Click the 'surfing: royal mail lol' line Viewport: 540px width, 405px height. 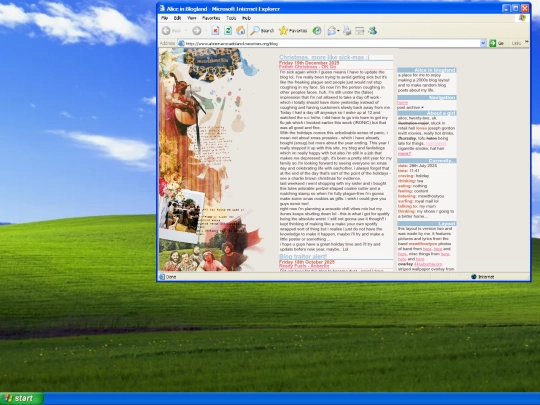tap(418, 201)
